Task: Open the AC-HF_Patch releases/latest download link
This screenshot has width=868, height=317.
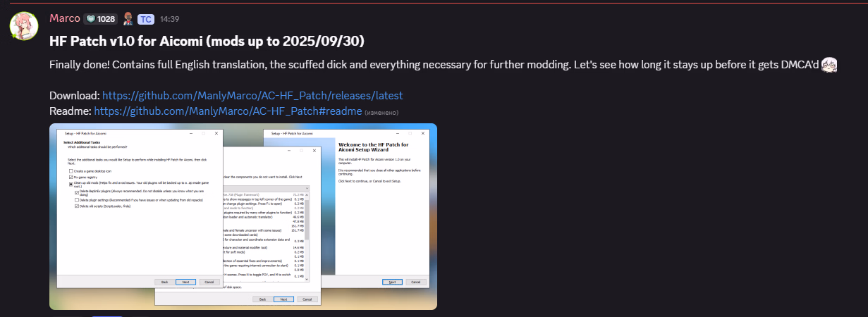Action: pos(252,95)
